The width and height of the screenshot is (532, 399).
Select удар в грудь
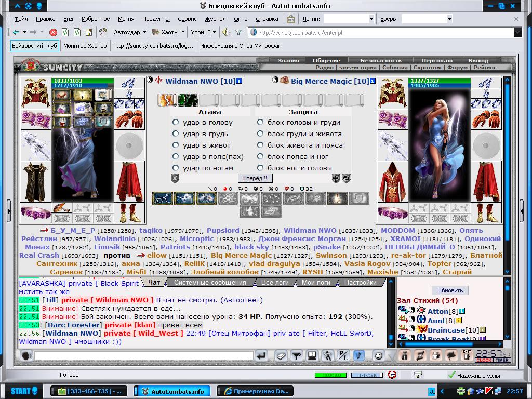pos(176,134)
